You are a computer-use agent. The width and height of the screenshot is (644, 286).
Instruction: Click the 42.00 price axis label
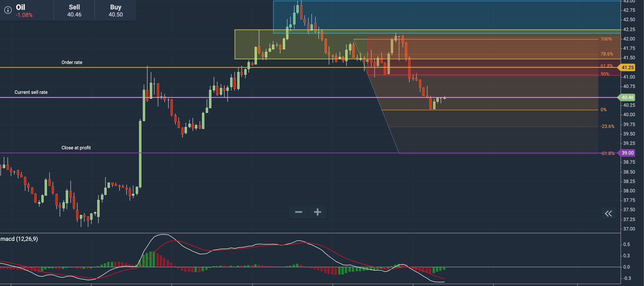coord(629,39)
